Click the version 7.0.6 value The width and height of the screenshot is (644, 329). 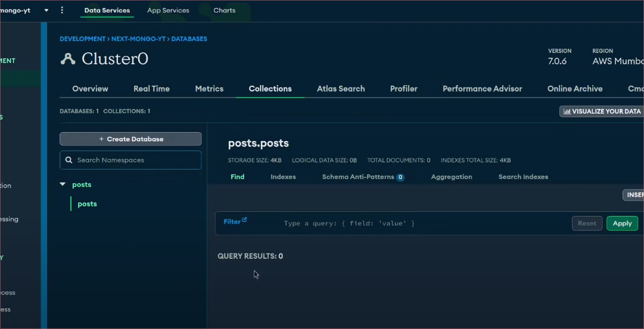point(558,61)
